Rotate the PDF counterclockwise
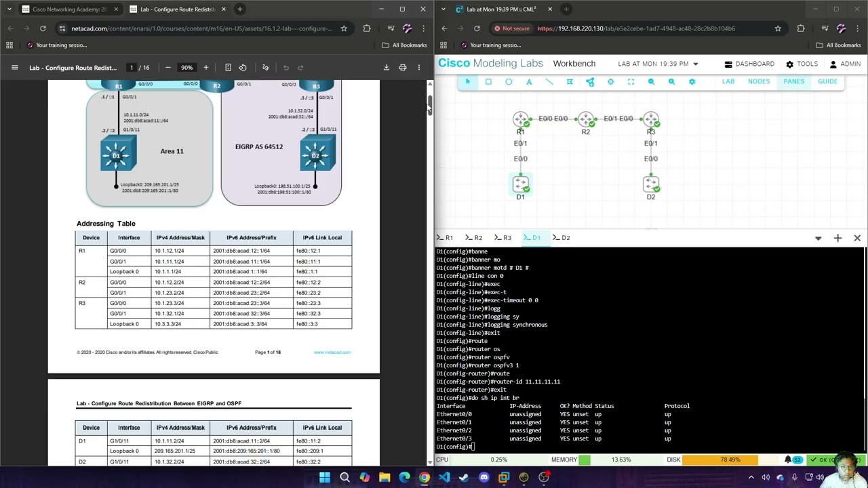Image resolution: width=868 pixels, height=488 pixels. pyautogui.click(x=243, y=67)
